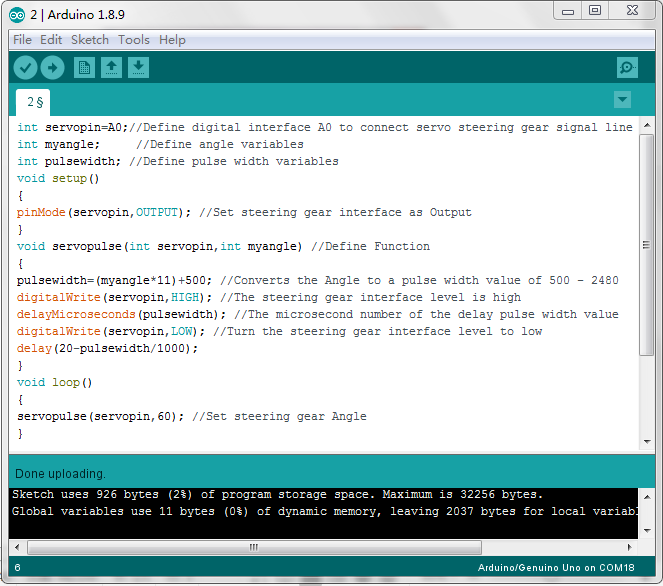Open the File menu
The height and width of the screenshot is (586, 663).
pyautogui.click(x=21, y=40)
